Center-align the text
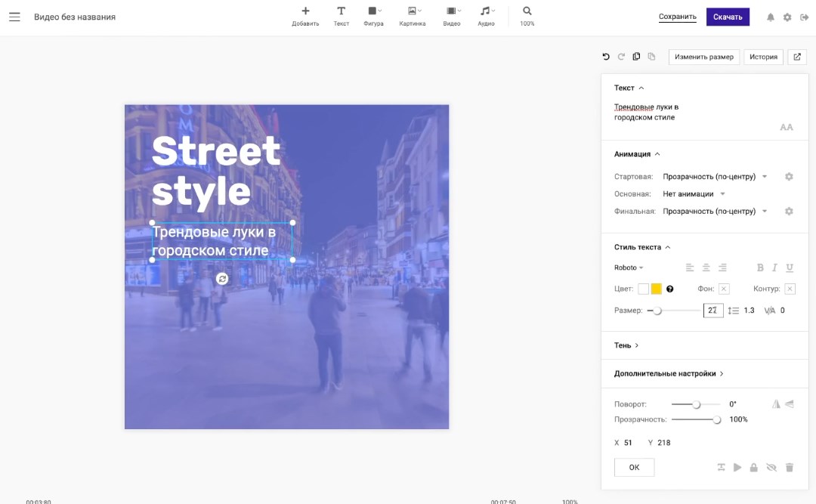The height and width of the screenshot is (504, 816). [706, 267]
